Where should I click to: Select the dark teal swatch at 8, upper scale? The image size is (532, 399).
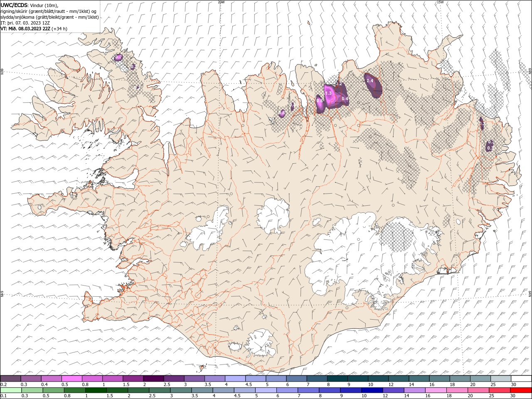tap(337, 379)
